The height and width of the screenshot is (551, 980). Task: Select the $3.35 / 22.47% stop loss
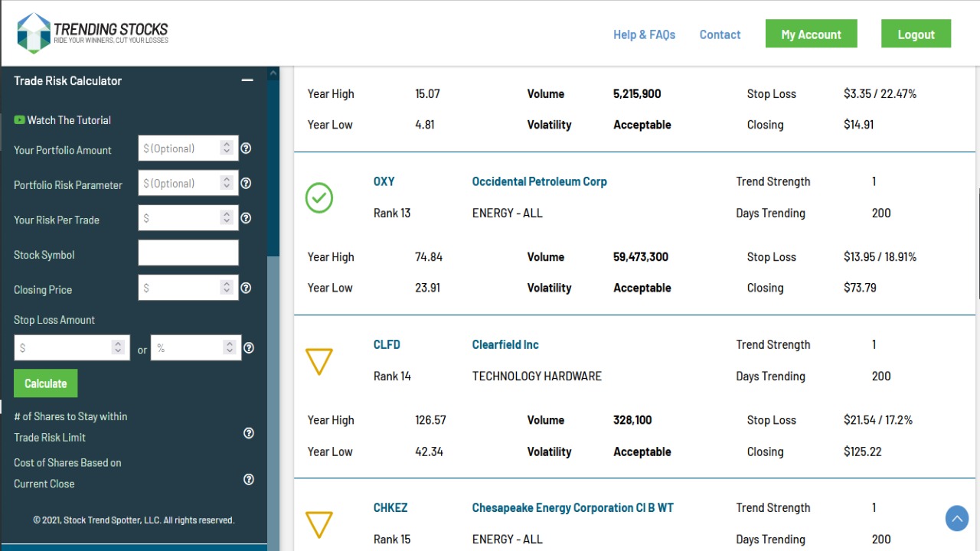(880, 94)
